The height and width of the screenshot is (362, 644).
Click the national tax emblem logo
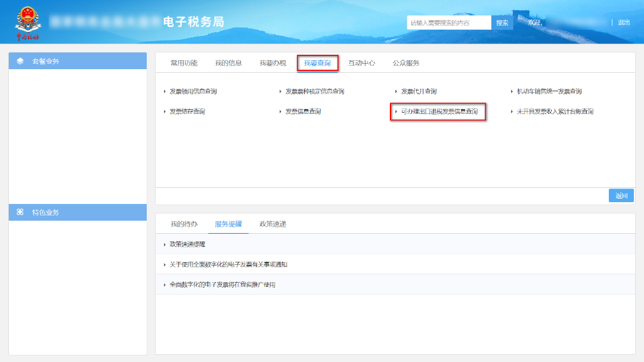click(x=28, y=23)
